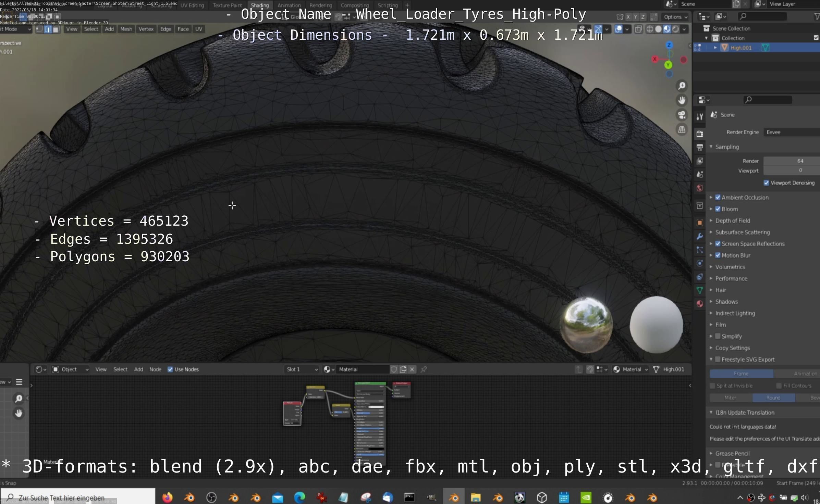Expand the Shadows panel
Image resolution: width=820 pixels, height=504 pixels.
pos(726,302)
